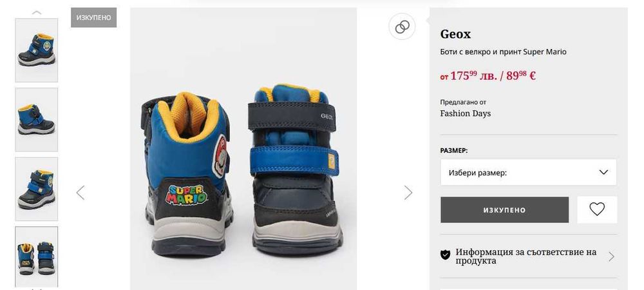Show previous product photo with left arrow
This screenshot has width=644, height=290.
80,192
